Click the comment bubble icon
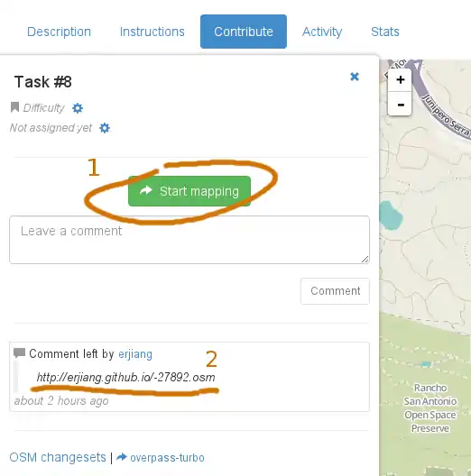The image size is (471, 476). 20,353
